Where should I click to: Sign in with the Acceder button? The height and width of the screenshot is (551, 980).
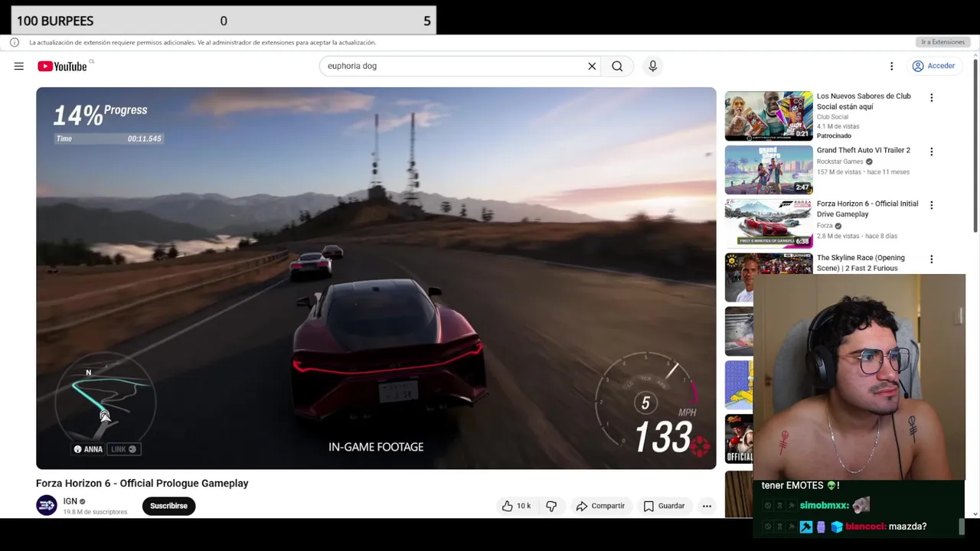click(933, 66)
